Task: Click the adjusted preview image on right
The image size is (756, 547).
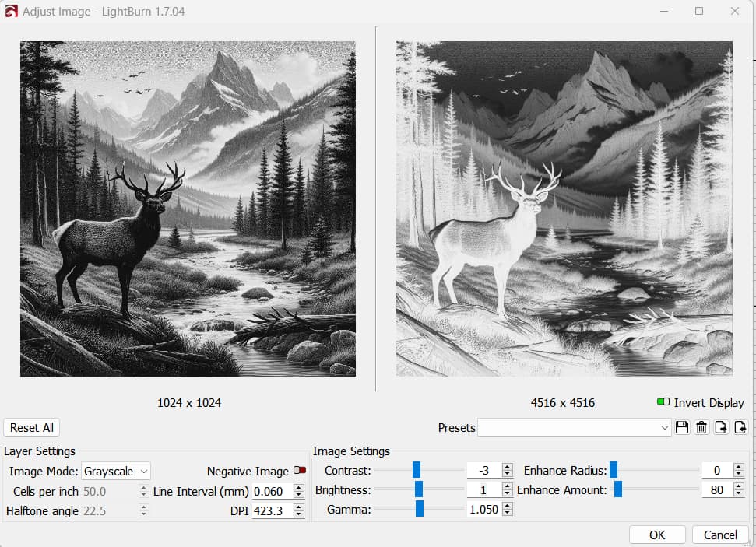Action: pos(564,209)
